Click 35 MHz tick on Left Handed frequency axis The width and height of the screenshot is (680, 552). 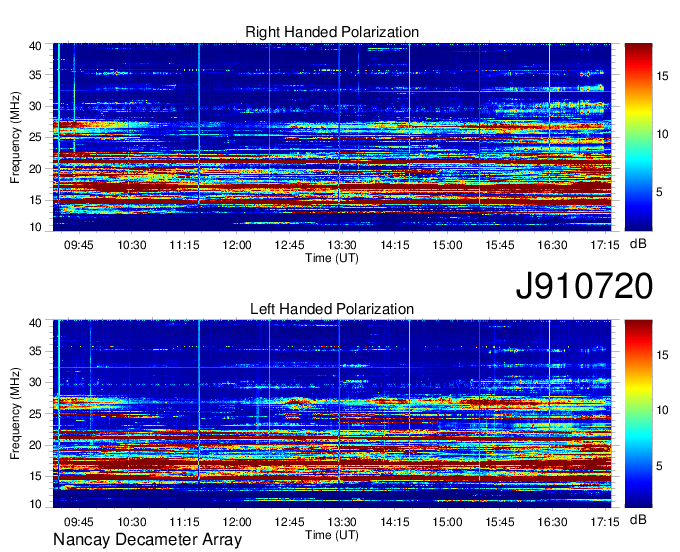35,351
